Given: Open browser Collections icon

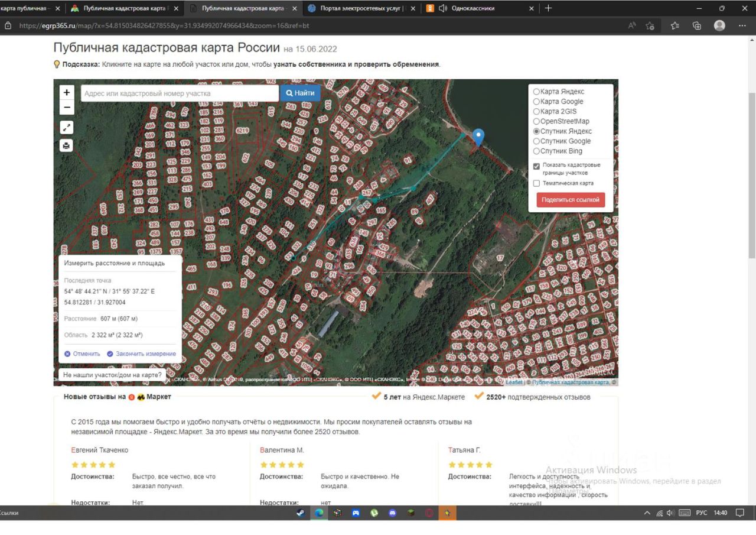Looking at the screenshot, I should coord(697,25).
